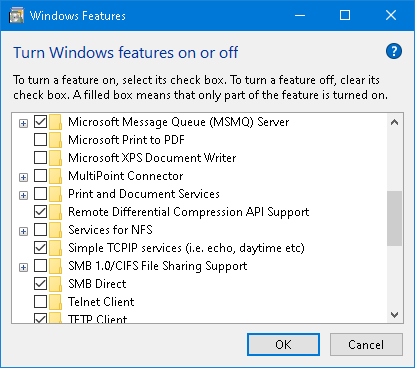Image resolution: width=415 pixels, height=368 pixels.
Task: Click folder icon beside Services for NFS
Action: pyautogui.click(x=55, y=230)
